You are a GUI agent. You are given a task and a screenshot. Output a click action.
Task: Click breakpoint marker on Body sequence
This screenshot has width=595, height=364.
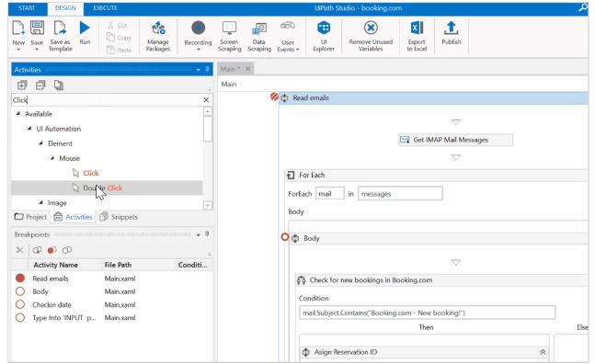point(284,237)
